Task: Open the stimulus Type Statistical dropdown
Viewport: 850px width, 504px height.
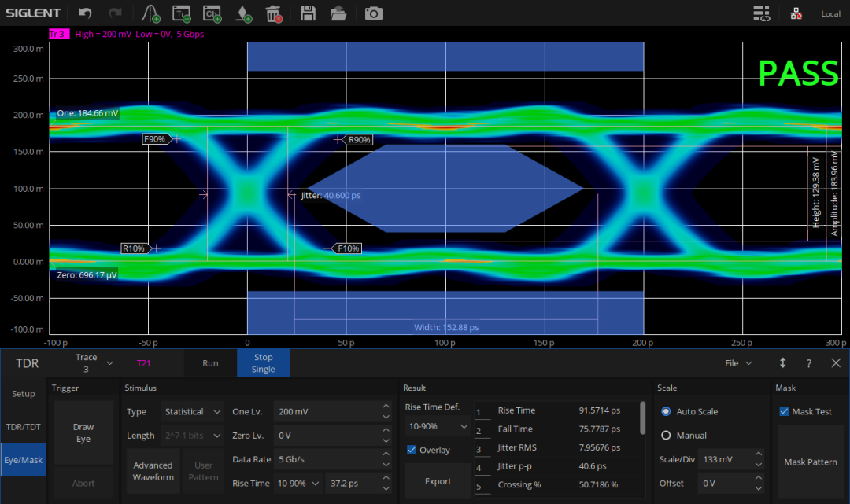Action: [x=194, y=412]
